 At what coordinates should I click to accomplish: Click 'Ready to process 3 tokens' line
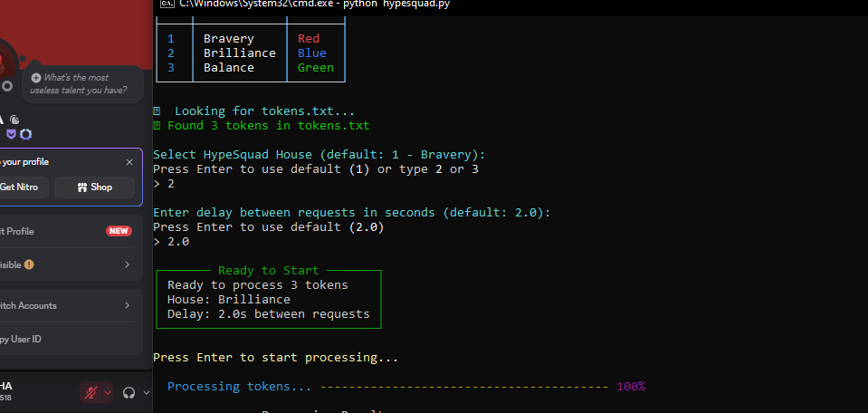click(x=257, y=285)
